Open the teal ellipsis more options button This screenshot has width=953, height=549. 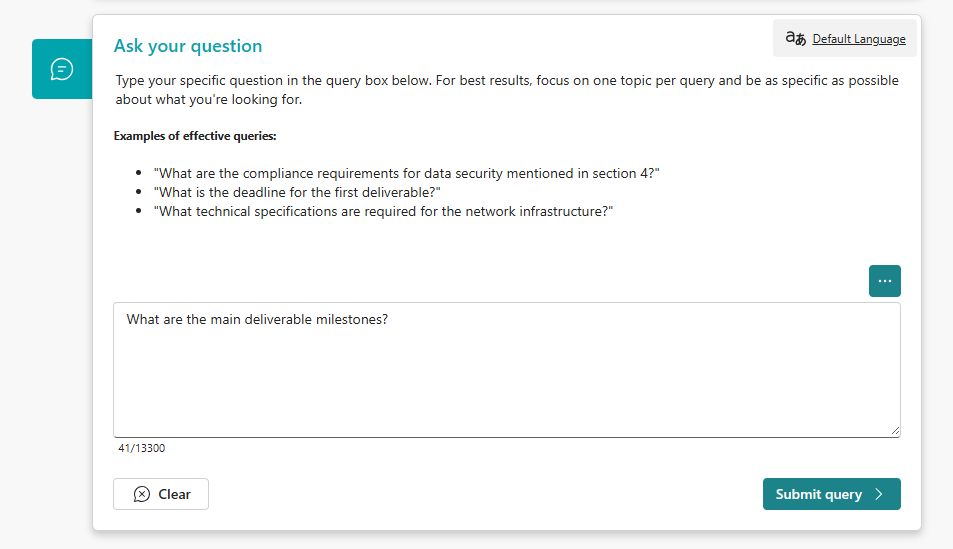tap(884, 281)
